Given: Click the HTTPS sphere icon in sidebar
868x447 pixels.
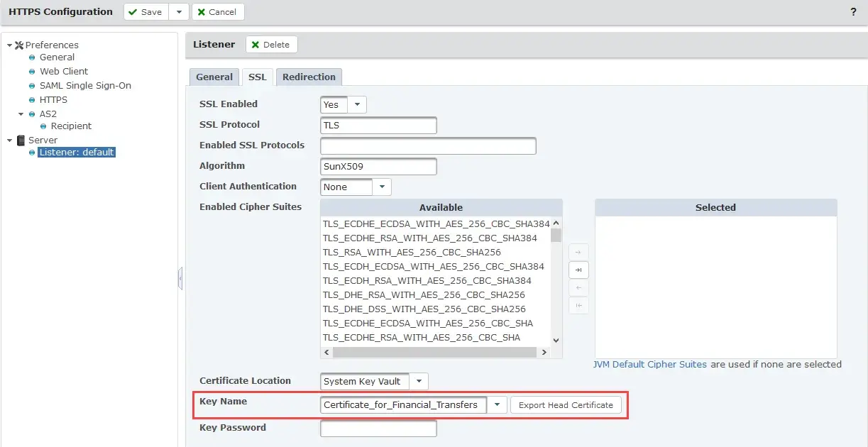Looking at the screenshot, I should pyautogui.click(x=31, y=99).
